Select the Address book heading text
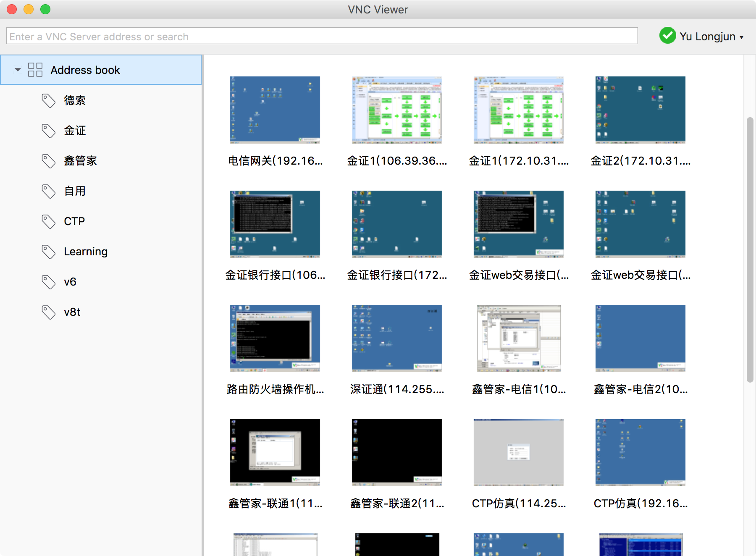The height and width of the screenshot is (556, 756). [85, 70]
